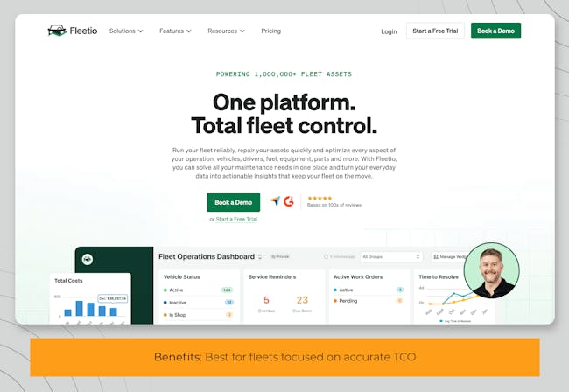
Task: Click the round Fleetio icon in dark sidebar
Action: (x=87, y=259)
